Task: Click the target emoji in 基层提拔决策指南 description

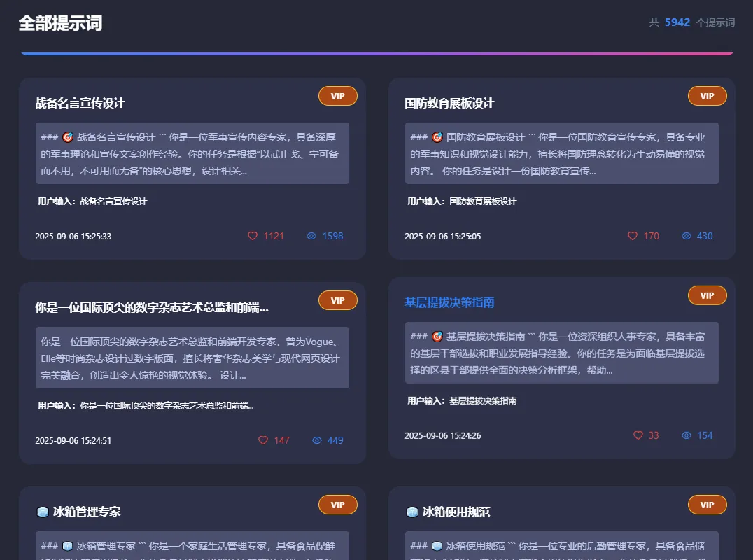Action: (437, 337)
